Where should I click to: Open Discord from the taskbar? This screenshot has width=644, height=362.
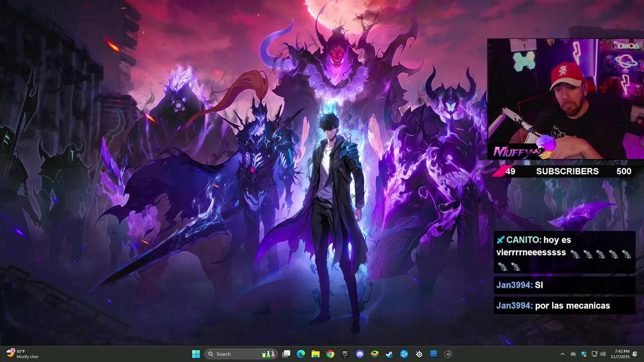coord(360,354)
